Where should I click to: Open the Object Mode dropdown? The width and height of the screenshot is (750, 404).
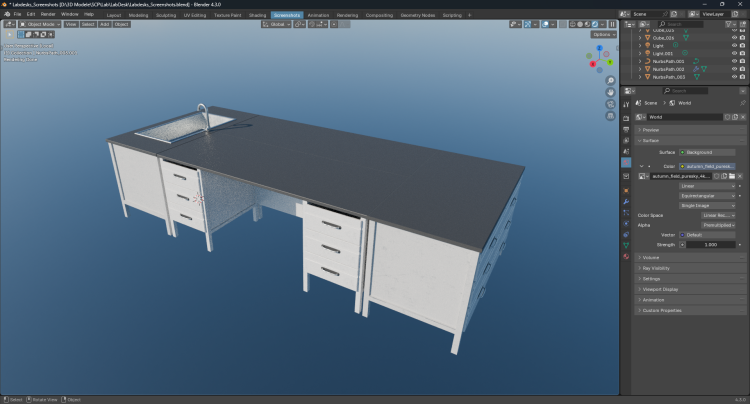coord(42,24)
